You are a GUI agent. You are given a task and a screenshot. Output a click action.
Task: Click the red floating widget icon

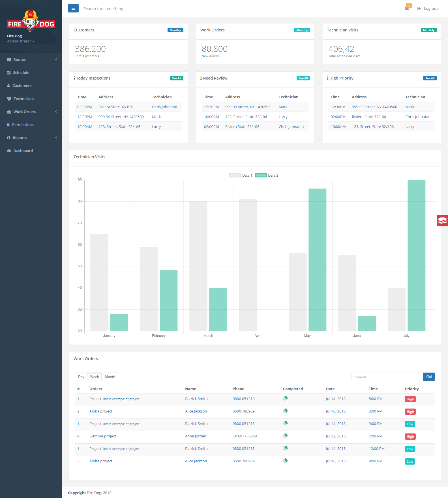(442, 221)
